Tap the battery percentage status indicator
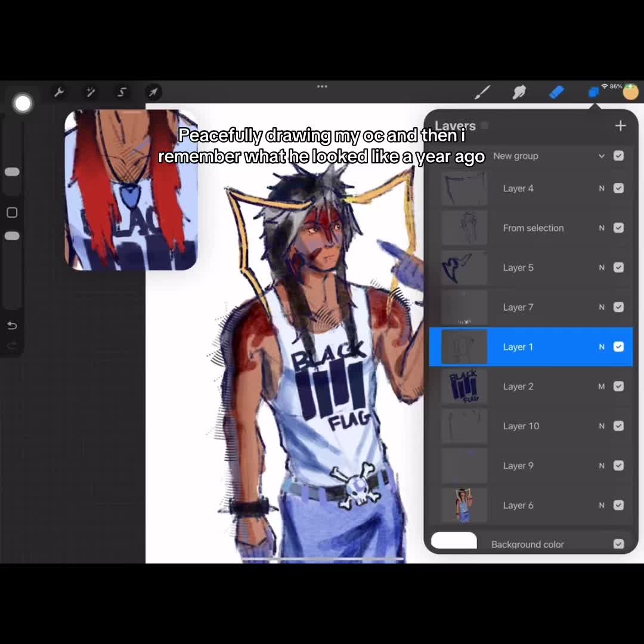 (x=615, y=86)
